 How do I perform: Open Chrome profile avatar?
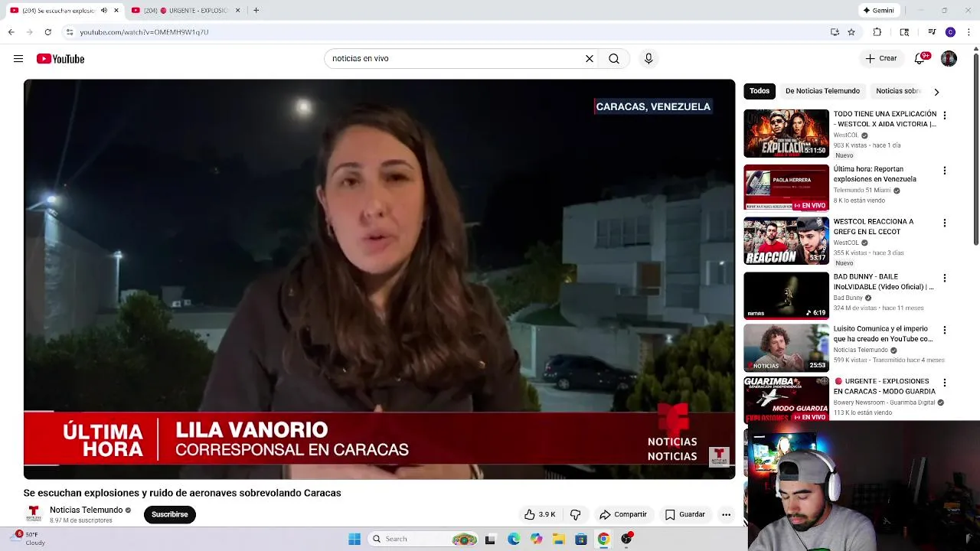pos(950,32)
